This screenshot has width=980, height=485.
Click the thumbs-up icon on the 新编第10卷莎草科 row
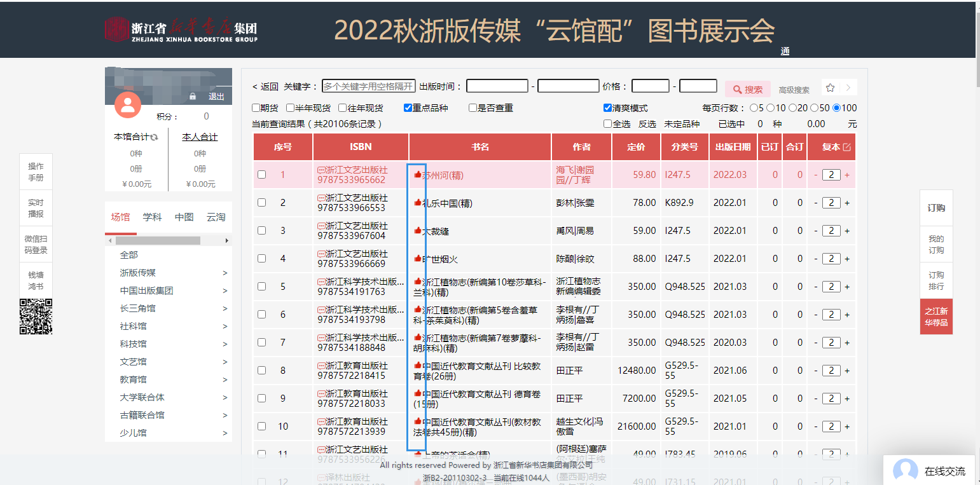tap(418, 282)
